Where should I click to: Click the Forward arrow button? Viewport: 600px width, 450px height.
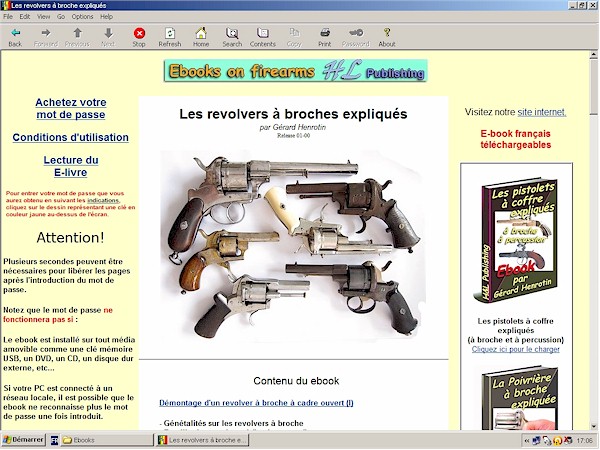pyautogui.click(x=46, y=37)
